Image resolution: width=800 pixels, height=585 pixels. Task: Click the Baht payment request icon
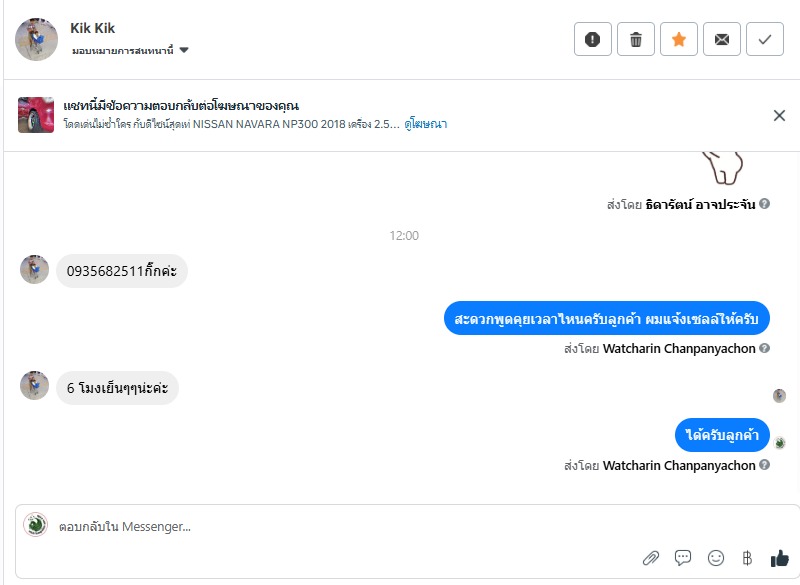[x=746, y=557]
